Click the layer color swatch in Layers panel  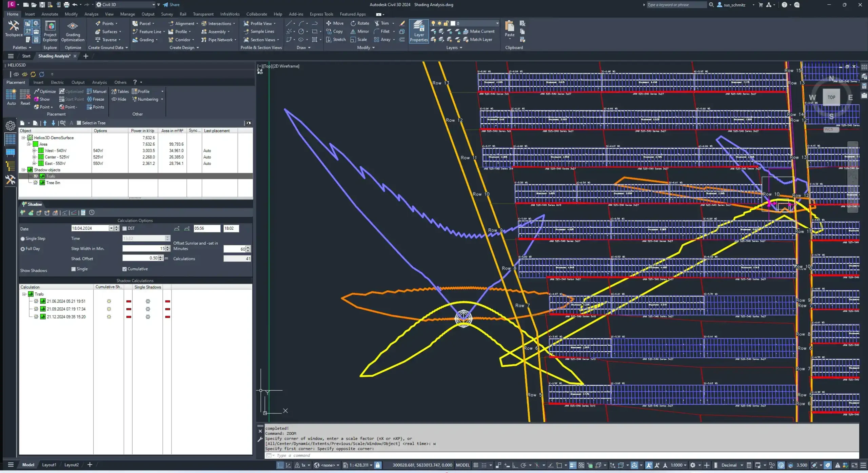[453, 23]
